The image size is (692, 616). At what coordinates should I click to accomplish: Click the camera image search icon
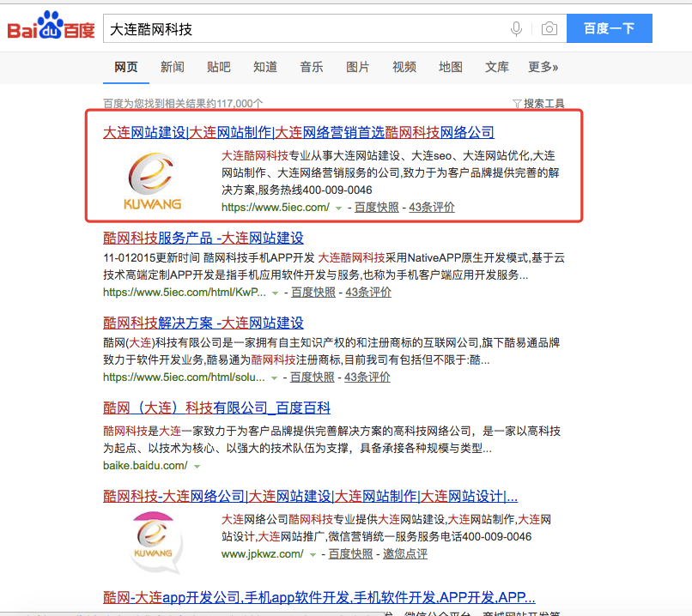[549, 28]
